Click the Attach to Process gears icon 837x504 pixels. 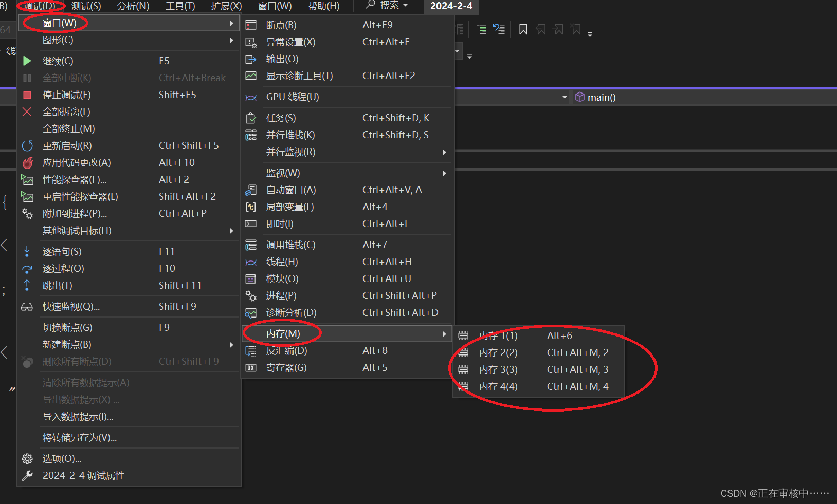(x=27, y=214)
